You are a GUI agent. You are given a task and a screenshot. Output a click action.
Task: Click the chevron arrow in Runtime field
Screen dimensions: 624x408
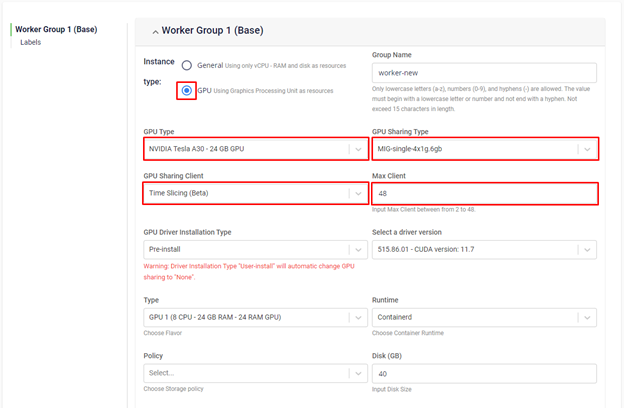point(586,317)
